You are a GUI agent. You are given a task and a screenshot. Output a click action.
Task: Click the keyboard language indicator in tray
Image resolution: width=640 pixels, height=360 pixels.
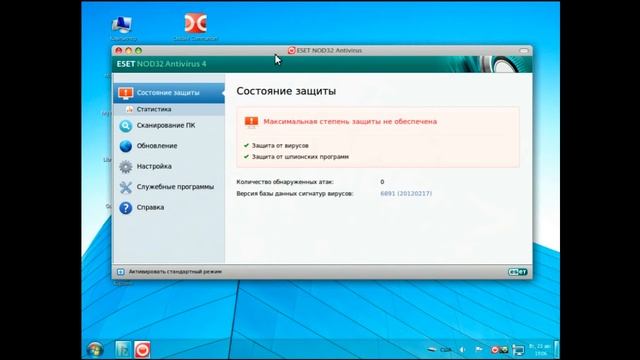[x=446, y=350]
